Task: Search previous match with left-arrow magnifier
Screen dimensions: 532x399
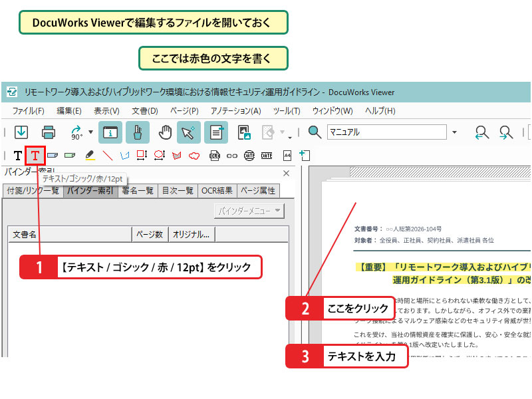Action: click(x=481, y=132)
